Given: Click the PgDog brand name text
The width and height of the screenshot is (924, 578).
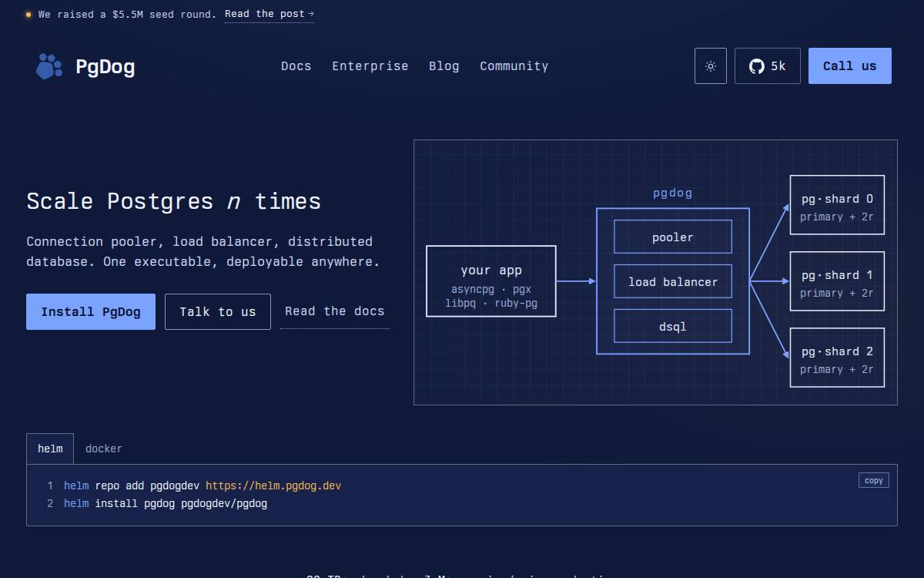Looking at the screenshot, I should 105,67.
